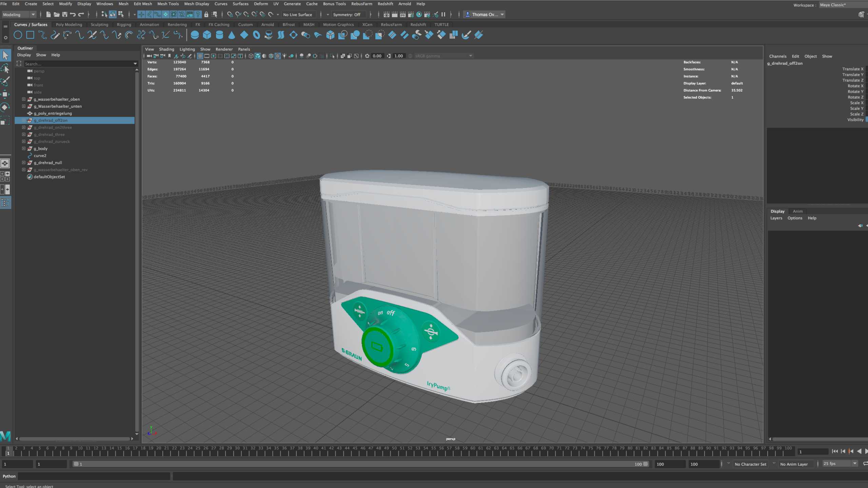Select the Pencil Curve tool on shelf
Screen dimensions: 868x488
pyautogui.click(x=55, y=35)
